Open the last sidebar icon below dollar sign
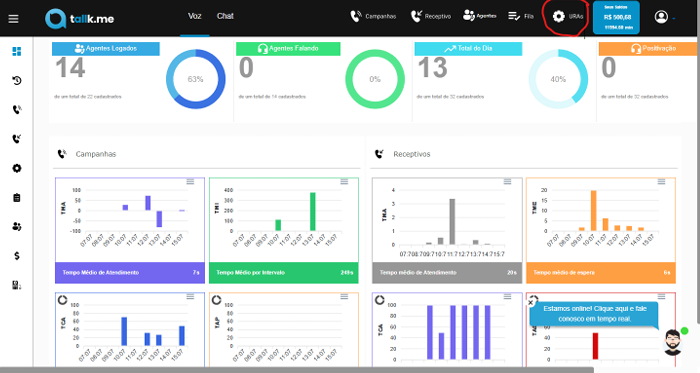700x373 pixels. tap(17, 285)
